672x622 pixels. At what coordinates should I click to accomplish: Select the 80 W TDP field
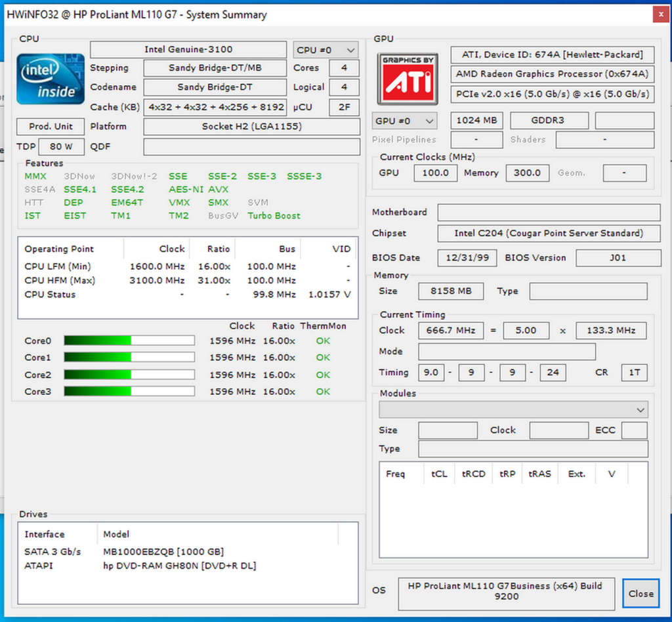point(62,146)
